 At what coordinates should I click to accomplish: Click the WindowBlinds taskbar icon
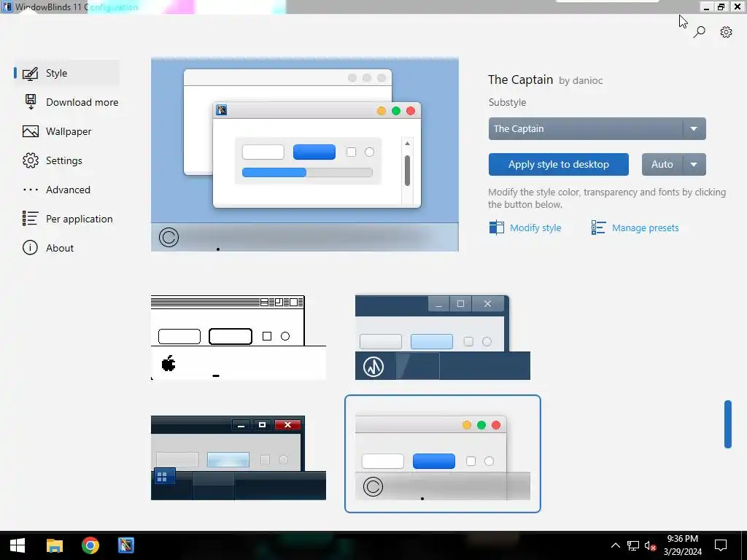pyautogui.click(x=125, y=545)
